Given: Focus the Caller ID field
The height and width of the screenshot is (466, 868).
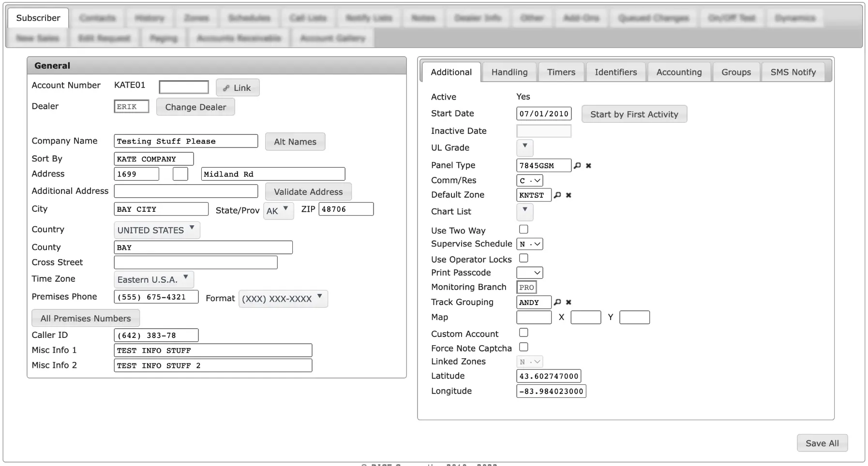Looking at the screenshot, I should [x=156, y=335].
